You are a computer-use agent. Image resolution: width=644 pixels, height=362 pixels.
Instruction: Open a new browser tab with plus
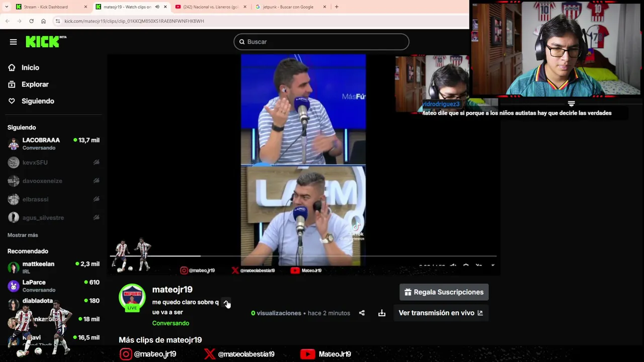337,7
